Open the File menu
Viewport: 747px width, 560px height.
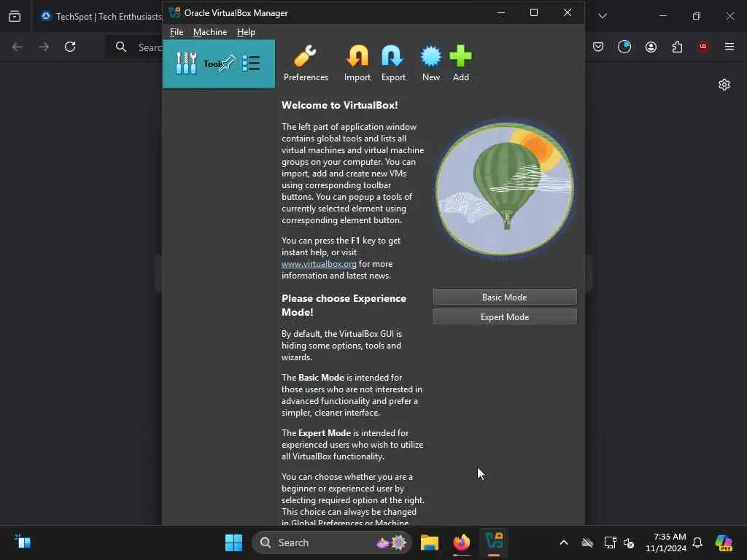(177, 32)
